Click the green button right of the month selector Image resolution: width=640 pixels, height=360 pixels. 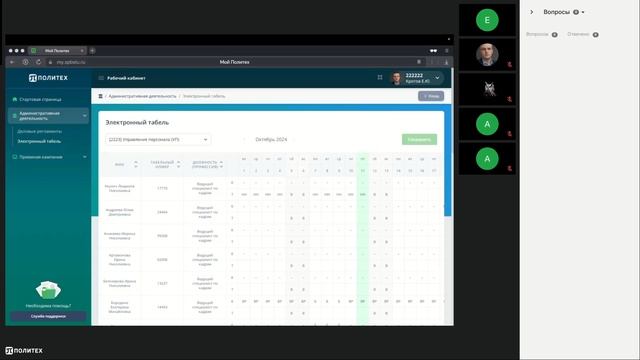coord(419,140)
